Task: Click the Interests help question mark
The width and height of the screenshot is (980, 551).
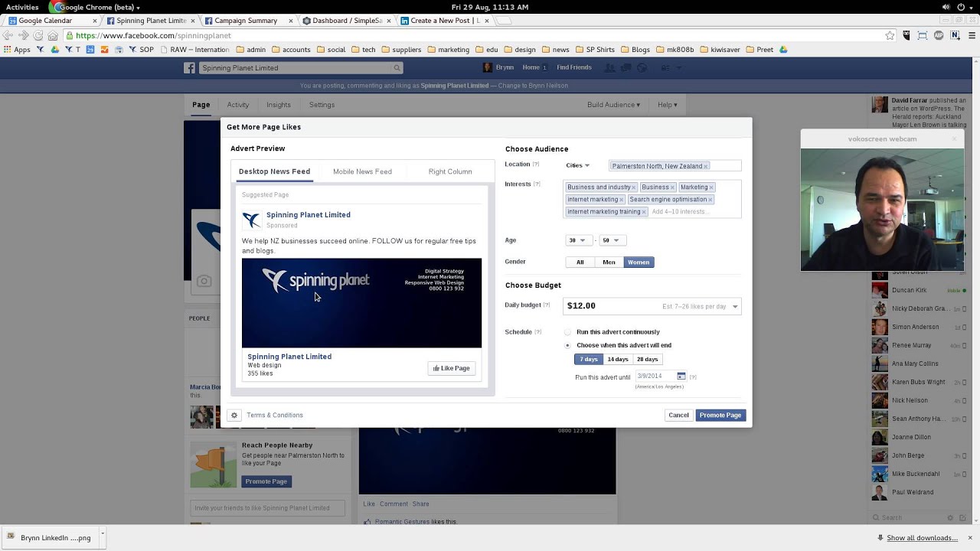Action: click(x=537, y=184)
